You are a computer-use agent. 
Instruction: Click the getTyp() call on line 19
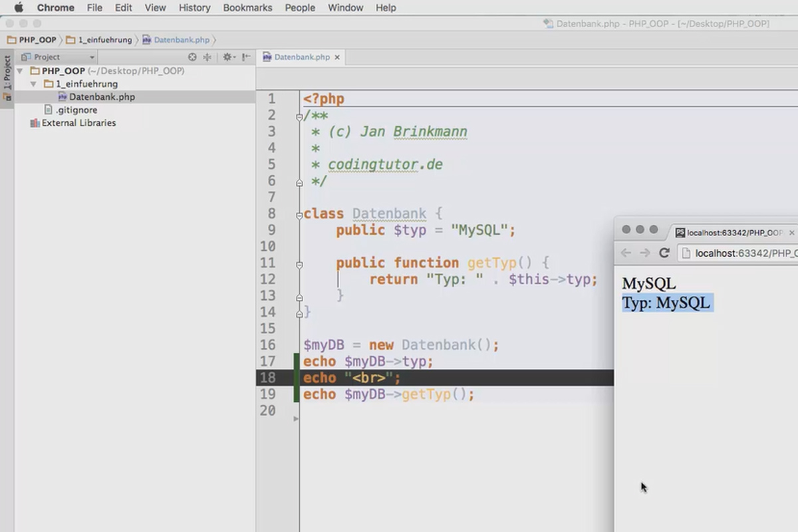434,394
